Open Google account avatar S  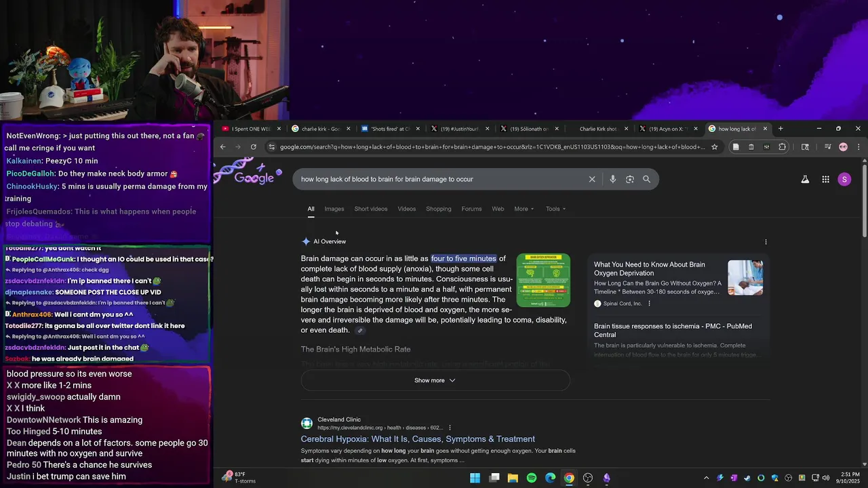tap(844, 179)
